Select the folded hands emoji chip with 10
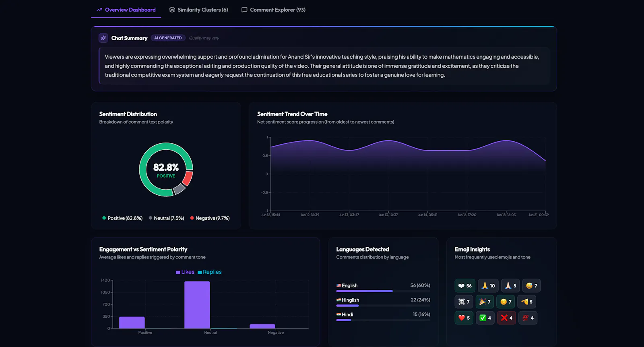The image size is (644, 347). [x=488, y=286]
